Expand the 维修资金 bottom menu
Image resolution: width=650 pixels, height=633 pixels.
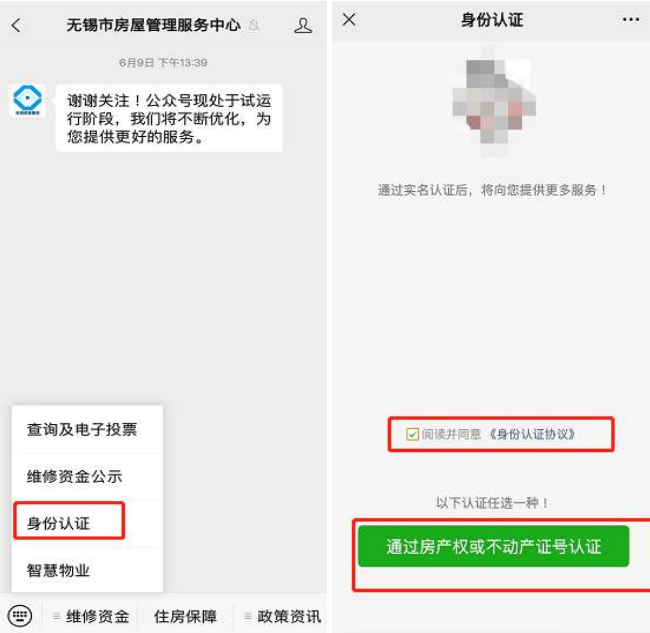91,616
